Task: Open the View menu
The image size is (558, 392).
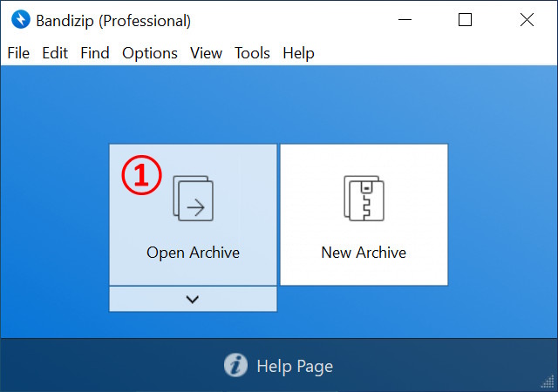Action: [207, 53]
